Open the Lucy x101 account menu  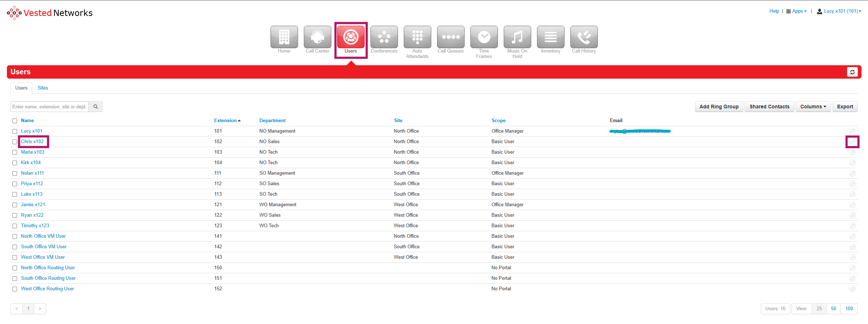(x=839, y=11)
